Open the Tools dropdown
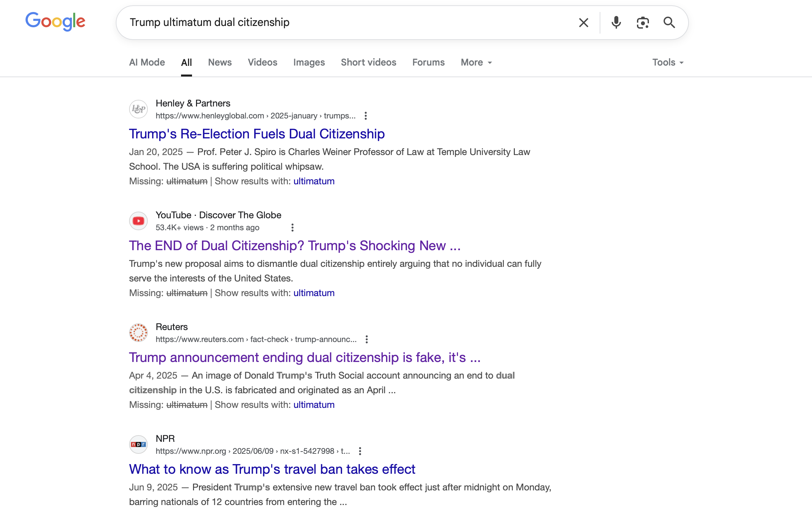 point(667,62)
